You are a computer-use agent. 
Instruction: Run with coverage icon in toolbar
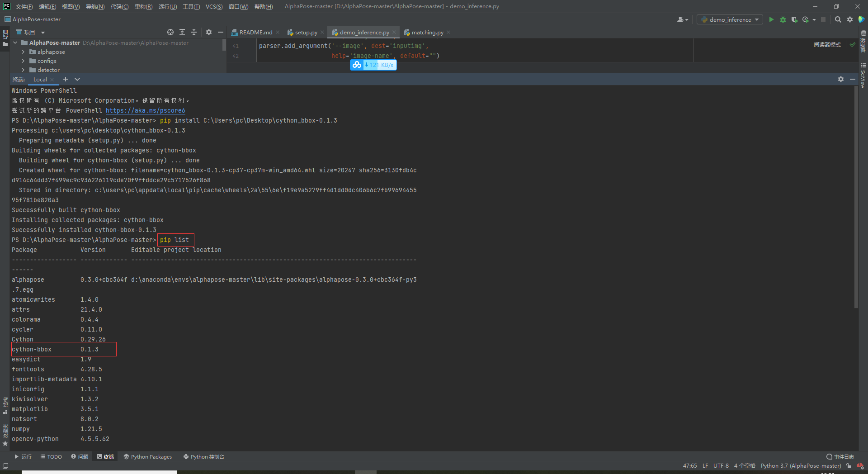click(x=794, y=19)
